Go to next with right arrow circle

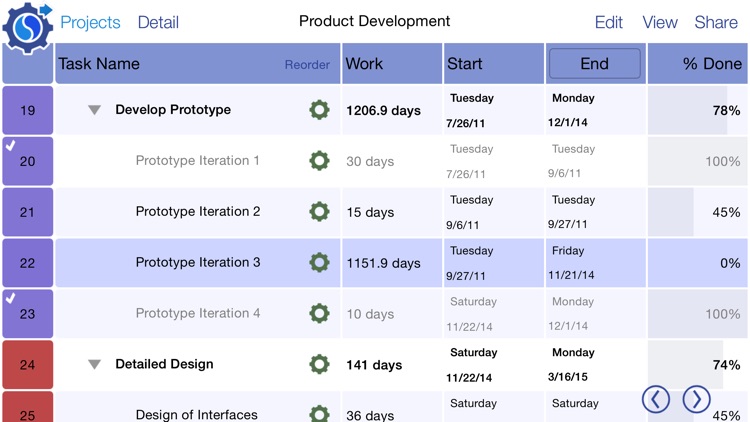696,399
